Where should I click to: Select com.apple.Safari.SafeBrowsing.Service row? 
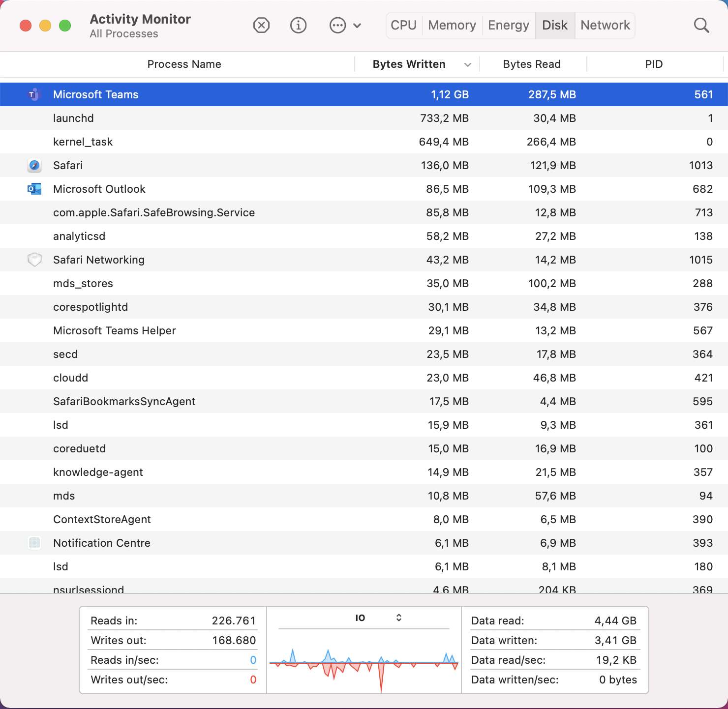click(x=364, y=212)
